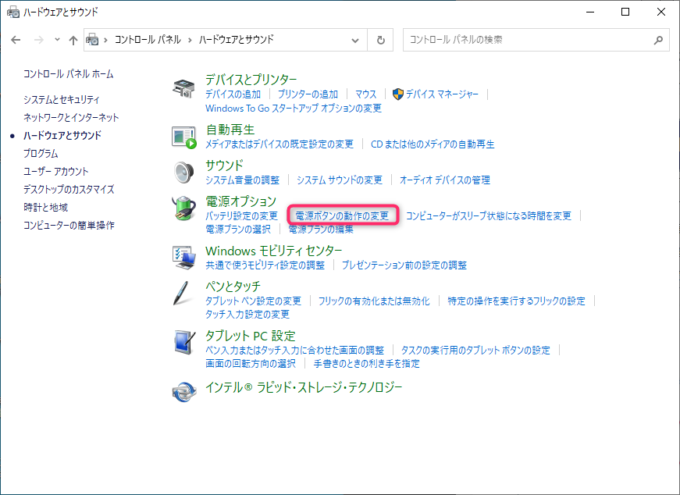Screen dimensions: 680x495
Task: Open the Windows モビリティ センター icon
Action: pos(184,258)
